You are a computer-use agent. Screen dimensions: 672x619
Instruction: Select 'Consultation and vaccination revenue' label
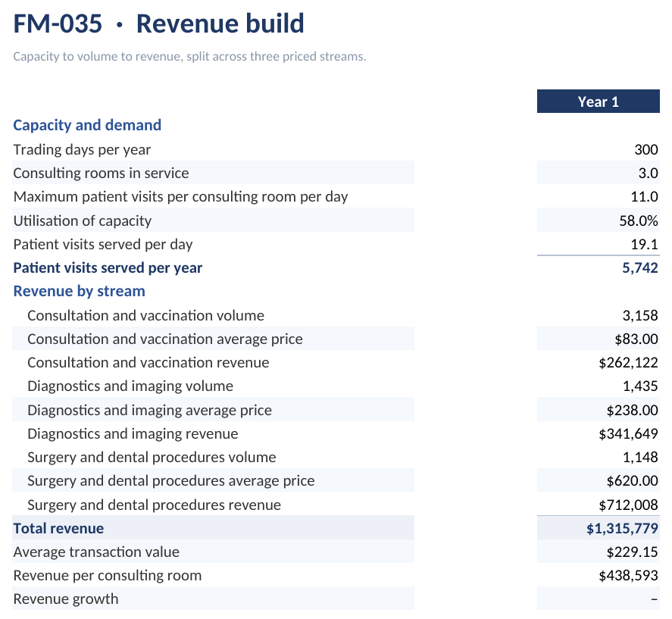click(148, 363)
